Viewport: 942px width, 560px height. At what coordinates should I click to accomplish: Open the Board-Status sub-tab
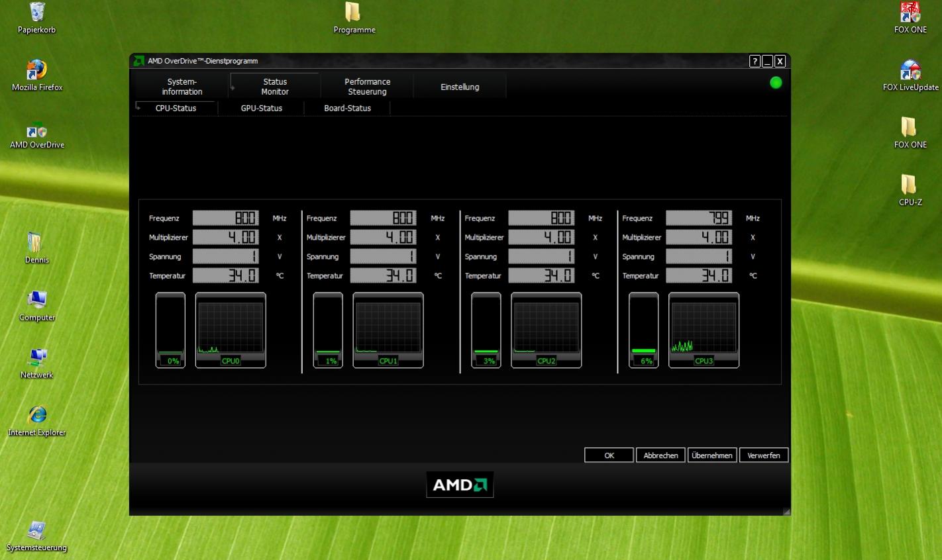tap(348, 108)
